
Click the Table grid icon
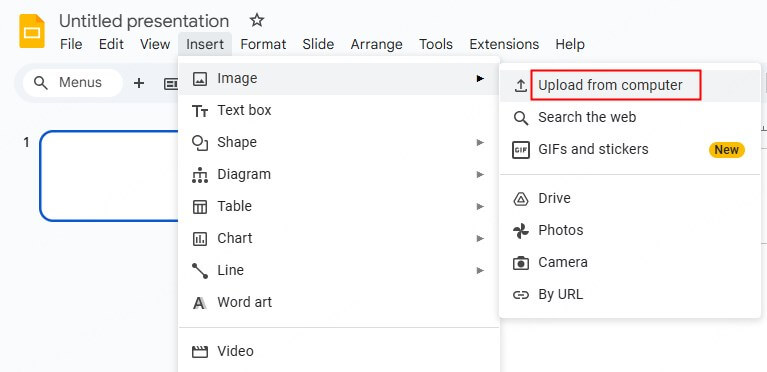[x=200, y=207]
